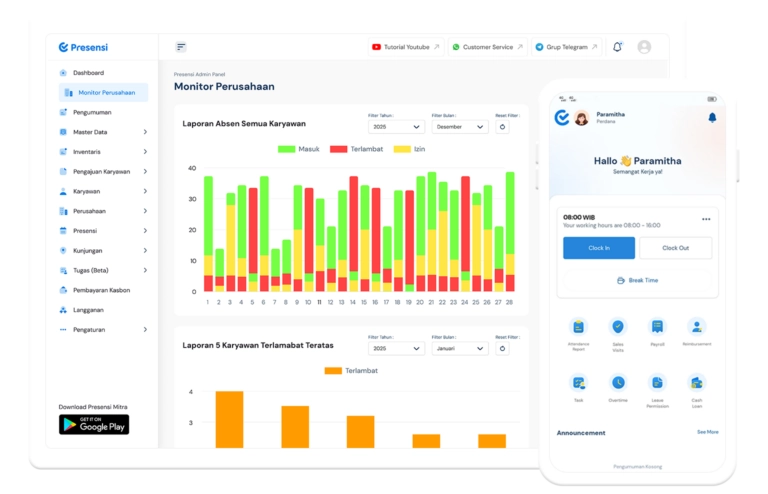Open the user profile avatar icon
Screen dimensions: 768x494
coord(644,47)
